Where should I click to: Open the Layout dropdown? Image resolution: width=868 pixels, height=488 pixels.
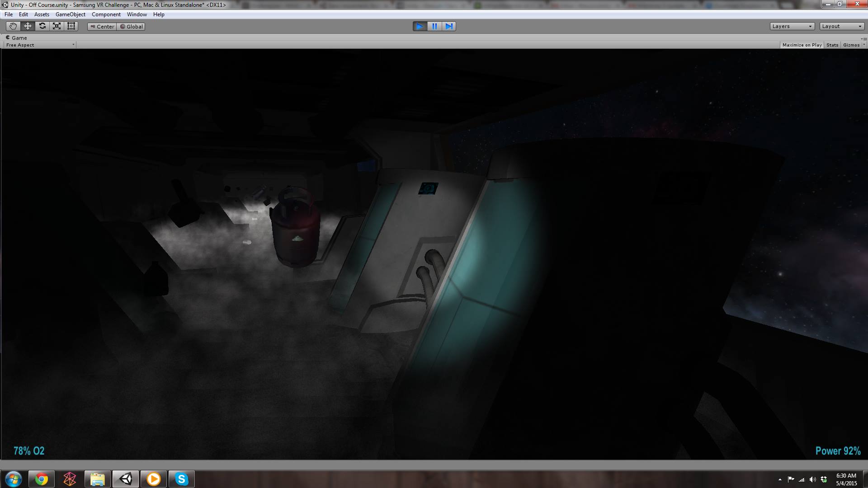842,26
